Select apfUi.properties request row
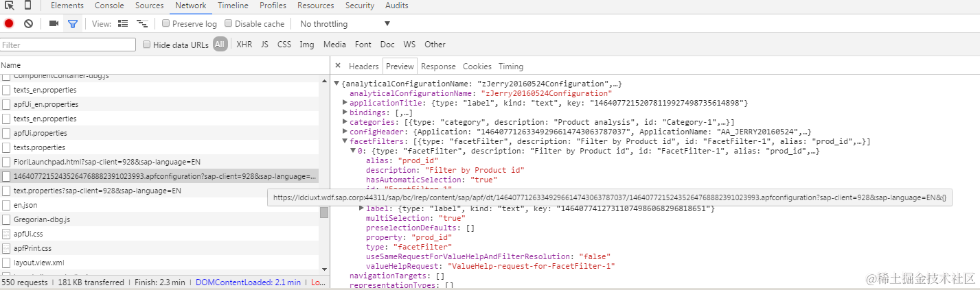980x290 pixels. point(159,133)
